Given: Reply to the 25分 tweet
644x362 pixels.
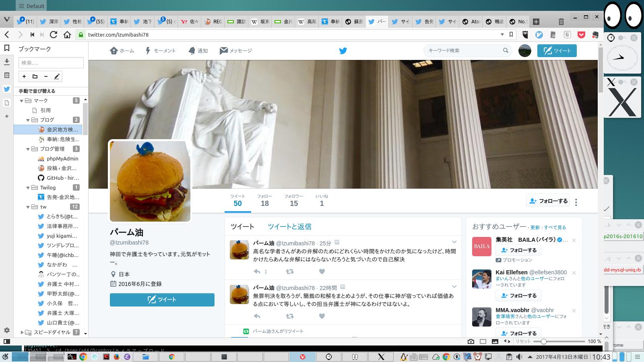Looking at the screenshot, I should (257, 271).
